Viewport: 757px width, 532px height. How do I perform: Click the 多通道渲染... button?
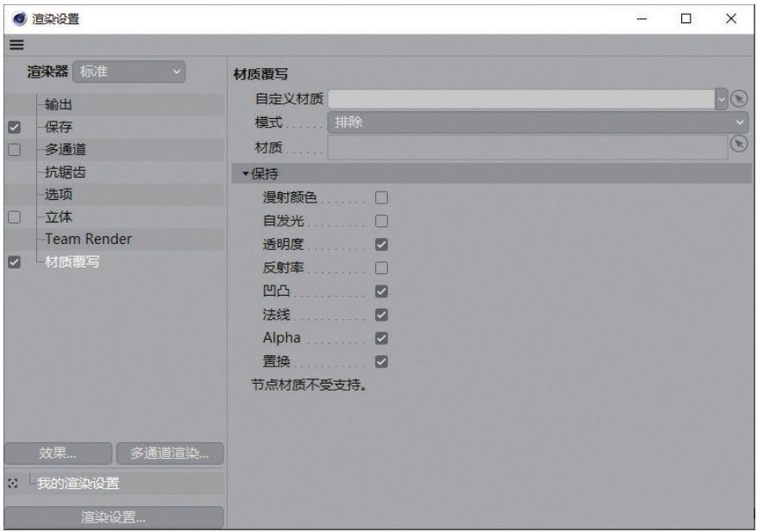[170, 454]
